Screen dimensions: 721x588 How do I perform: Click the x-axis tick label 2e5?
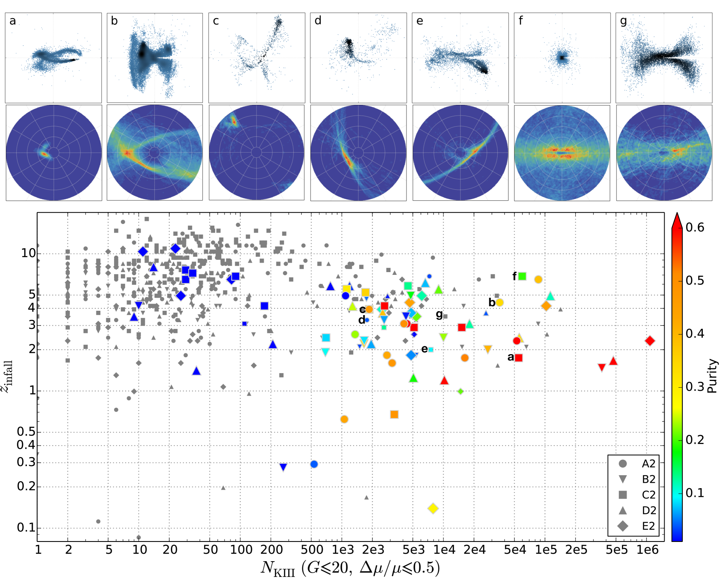click(576, 549)
